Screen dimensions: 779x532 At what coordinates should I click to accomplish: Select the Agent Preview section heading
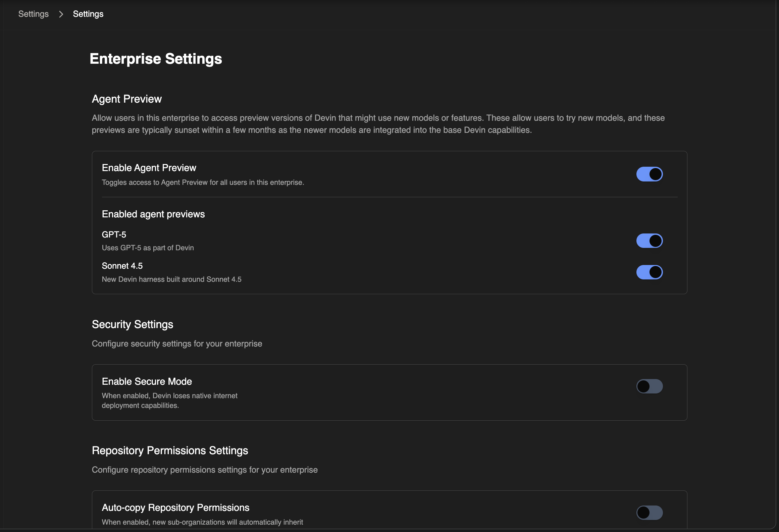pos(127,99)
